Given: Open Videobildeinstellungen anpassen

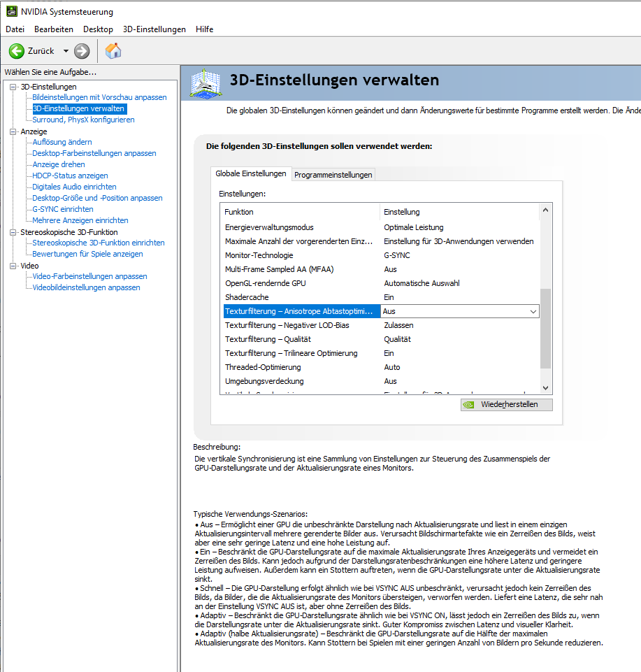Looking at the screenshot, I should coord(87,287).
